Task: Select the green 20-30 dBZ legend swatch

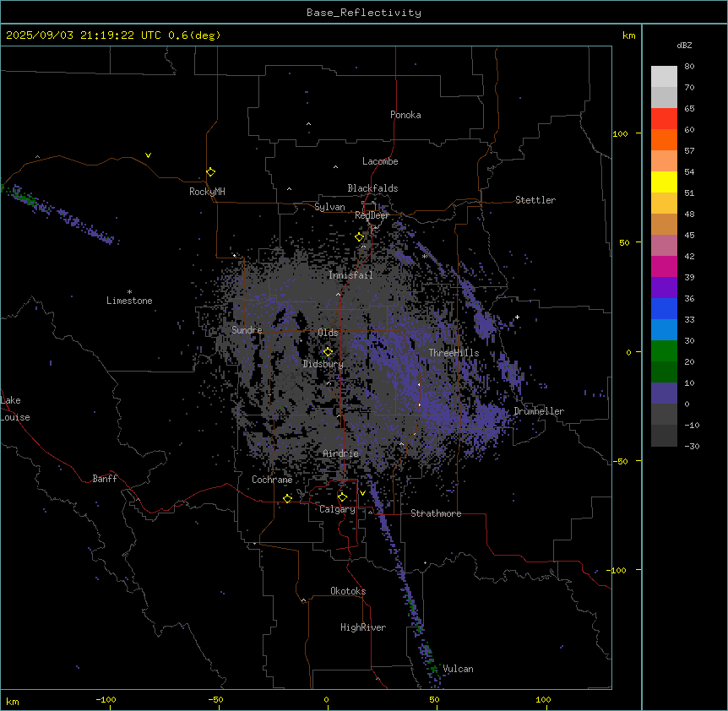Action: point(664,351)
